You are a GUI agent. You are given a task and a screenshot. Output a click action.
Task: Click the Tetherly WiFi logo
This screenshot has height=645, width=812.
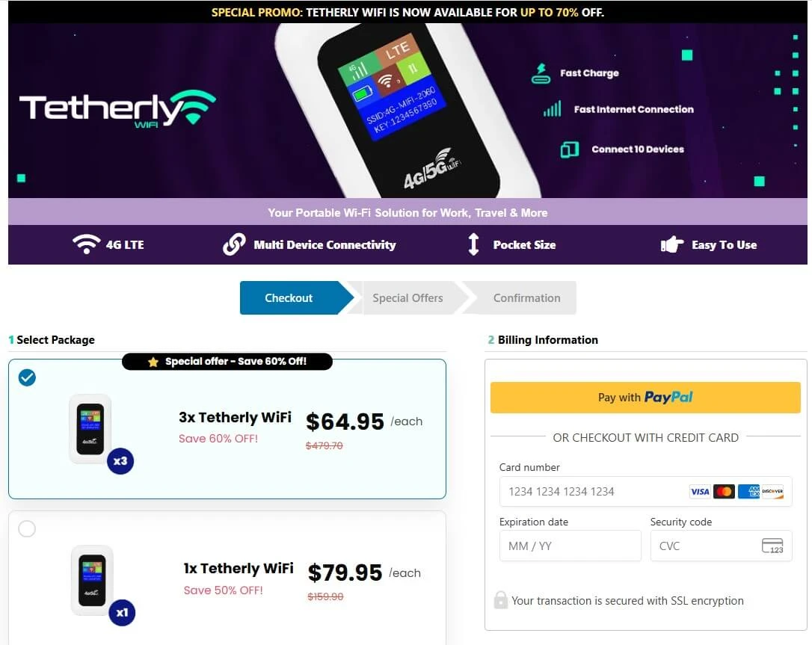pyautogui.click(x=117, y=108)
